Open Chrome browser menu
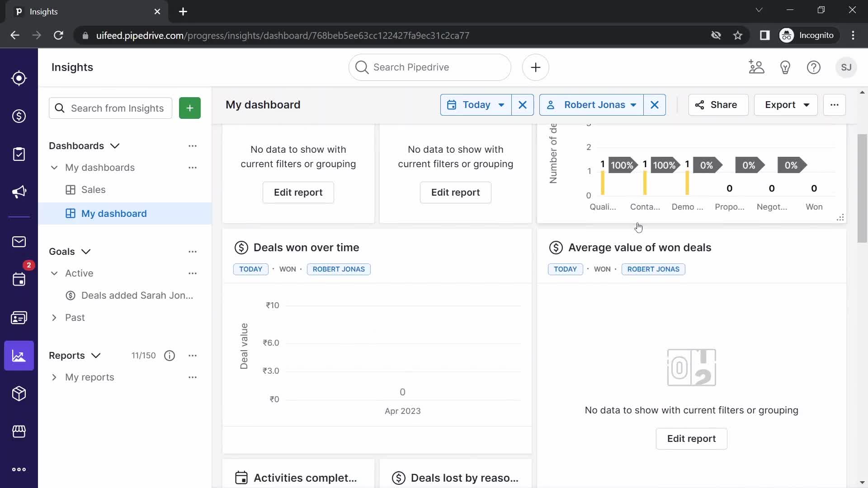Screen dimensions: 868x488 (x=853, y=35)
